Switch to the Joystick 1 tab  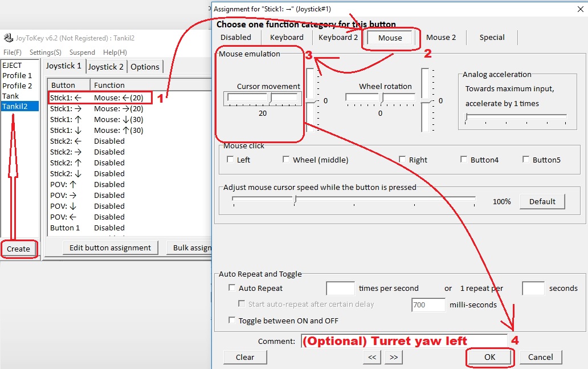(64, 66)
